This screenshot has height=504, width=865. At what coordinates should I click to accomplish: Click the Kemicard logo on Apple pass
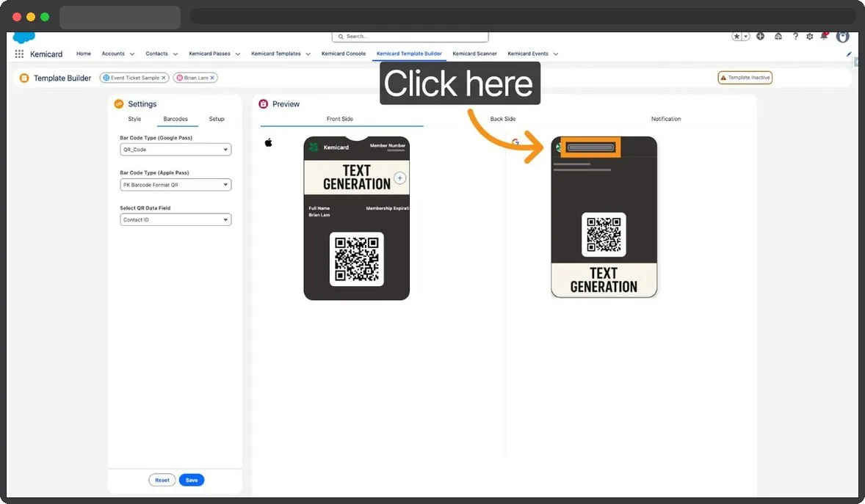pos(314,147)
